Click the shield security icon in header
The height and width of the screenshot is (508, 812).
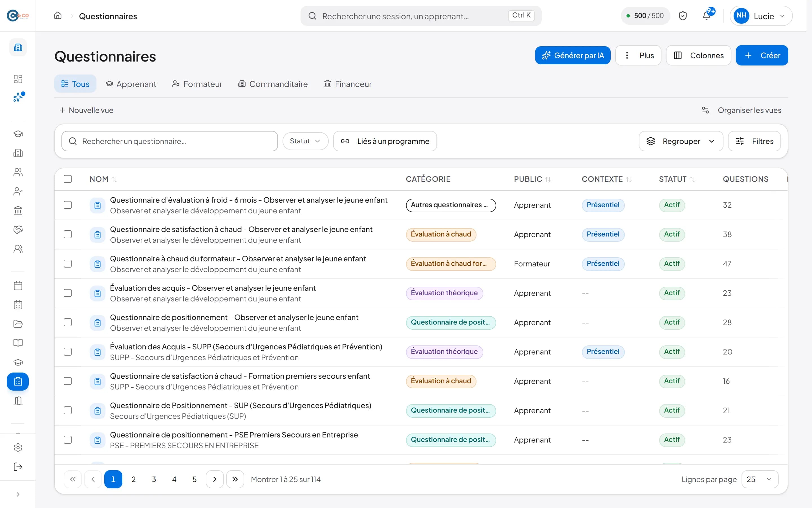click(683, 16)
